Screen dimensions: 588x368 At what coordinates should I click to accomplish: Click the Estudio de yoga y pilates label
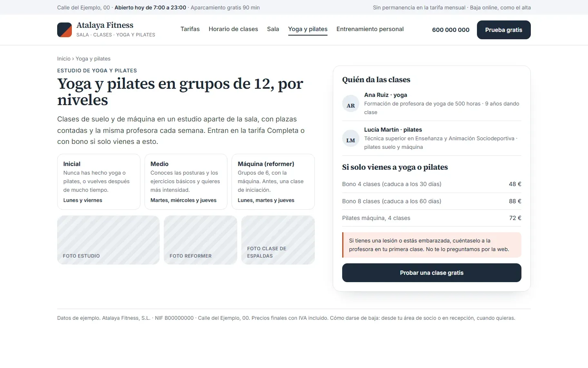tap(97, 71)
